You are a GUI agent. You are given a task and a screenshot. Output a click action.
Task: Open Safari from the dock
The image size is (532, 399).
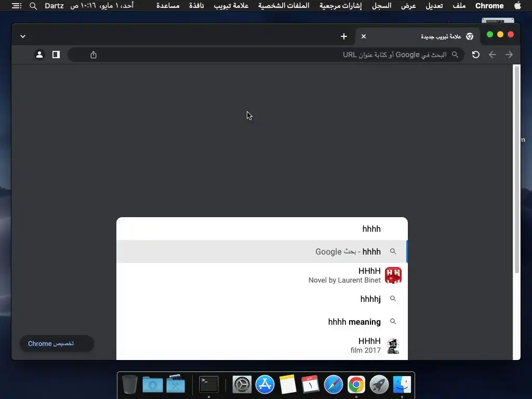pos(333,385)
